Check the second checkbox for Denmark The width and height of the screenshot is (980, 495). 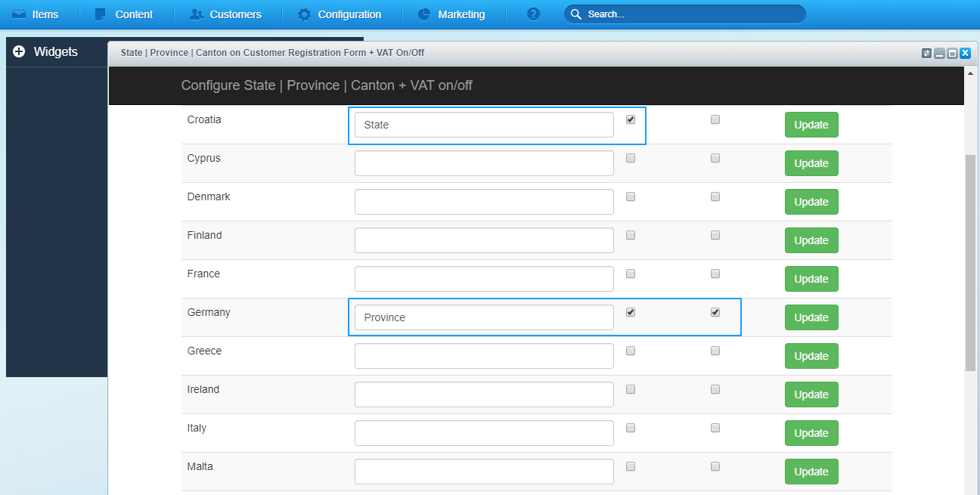tap(715, 196)
